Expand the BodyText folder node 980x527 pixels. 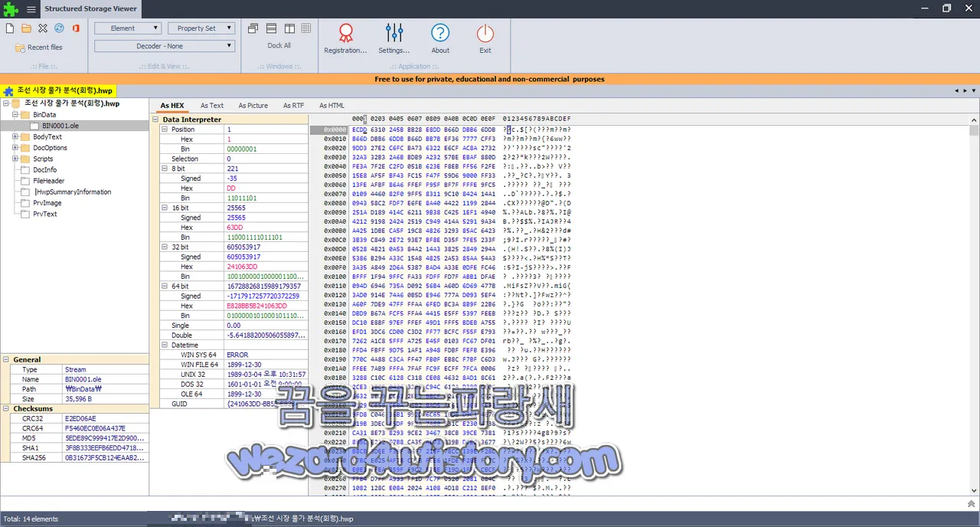point(15,137)
